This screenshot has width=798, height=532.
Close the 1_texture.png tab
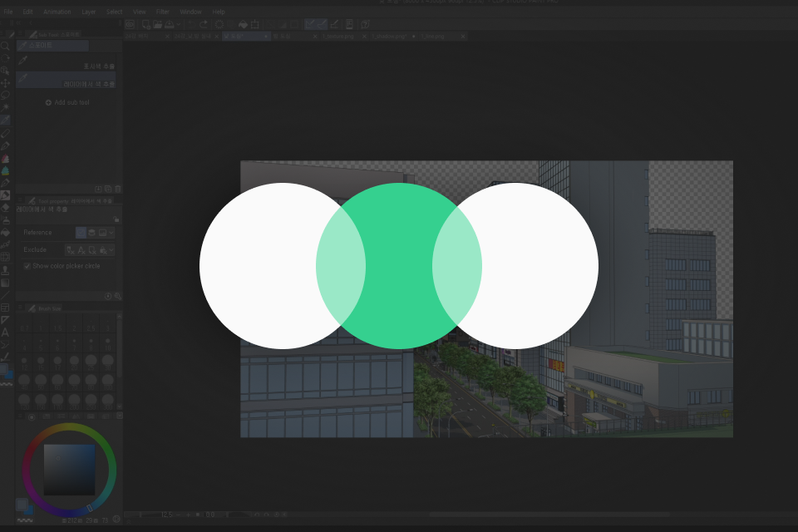click(x=364, y=36)
